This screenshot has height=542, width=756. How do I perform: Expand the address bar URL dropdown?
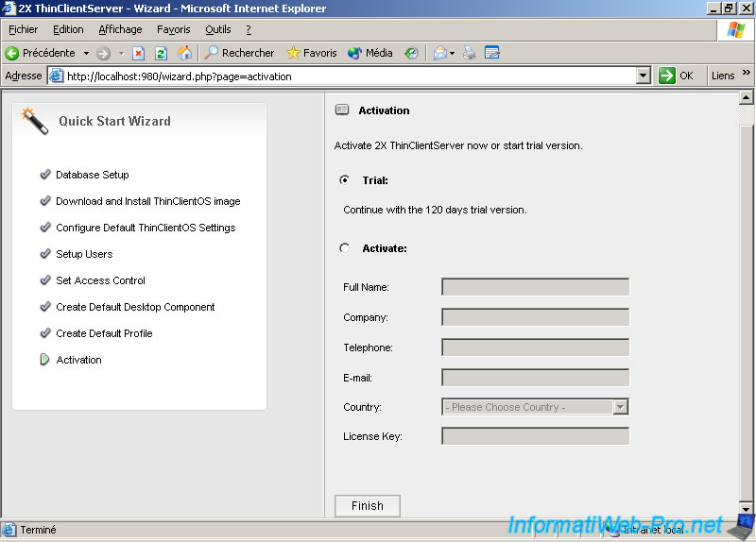(x=644, y=76)
